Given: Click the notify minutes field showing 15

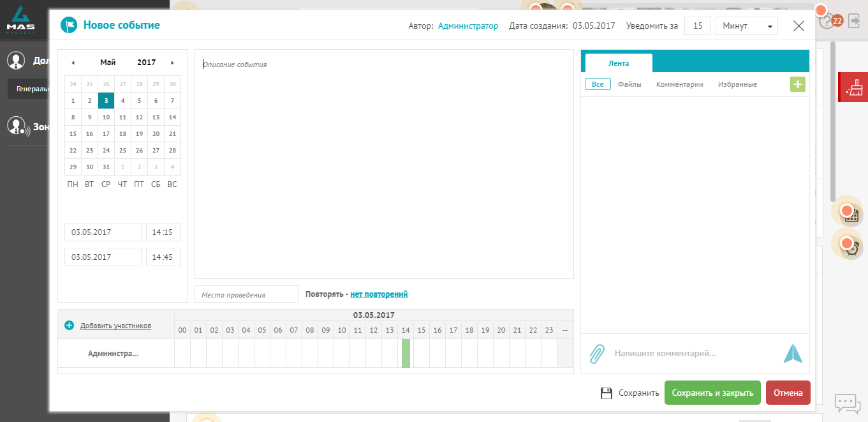Looking at the screenshot, I should [698, 26].
